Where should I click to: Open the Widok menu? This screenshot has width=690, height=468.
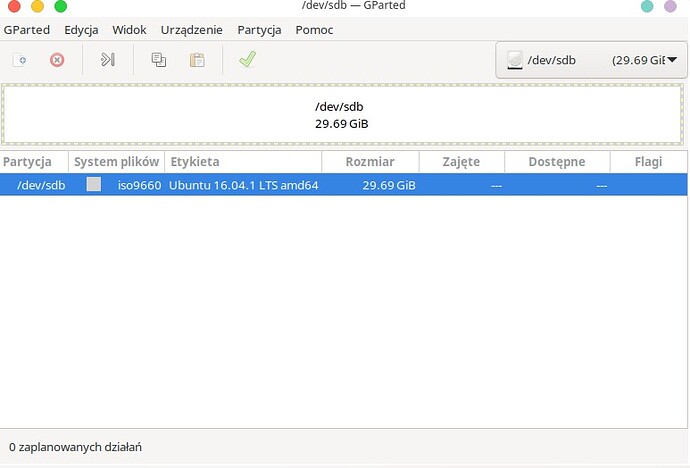129,30
